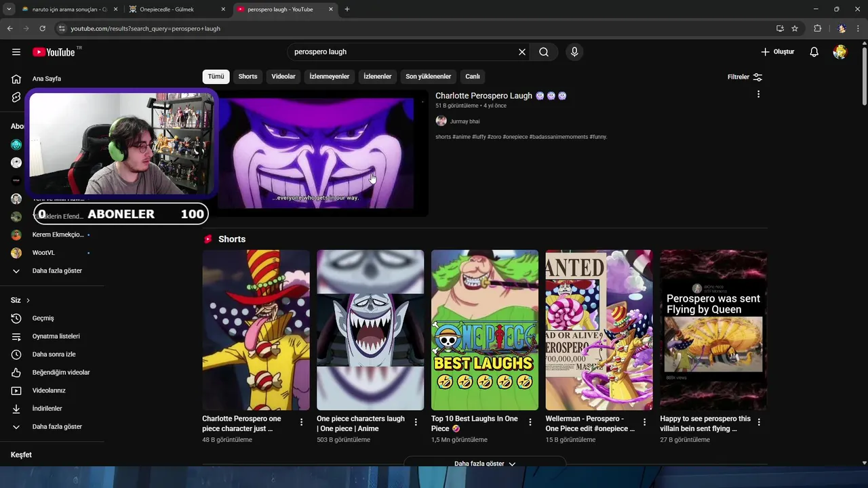The width and height of the screenshot is (868, 488).
Task: Open options for Top 10 Best Laughs short
Action: pos(530,422)
